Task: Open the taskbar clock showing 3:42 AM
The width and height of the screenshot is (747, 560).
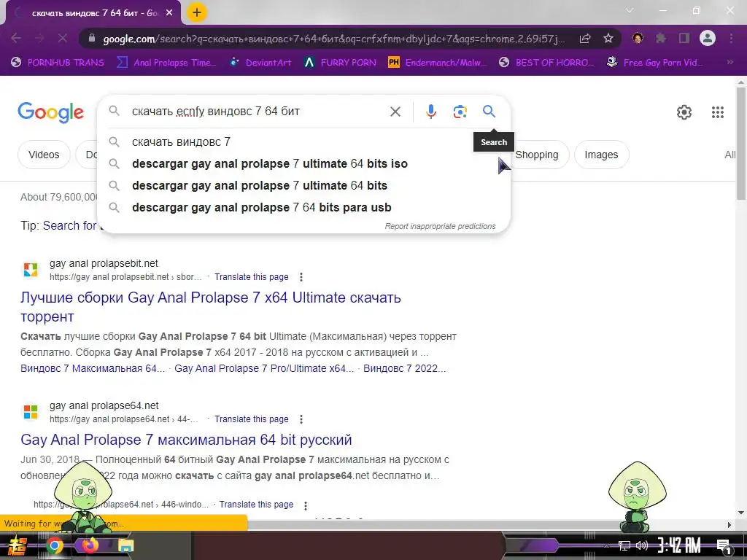Action: click(x=679, y=545)
